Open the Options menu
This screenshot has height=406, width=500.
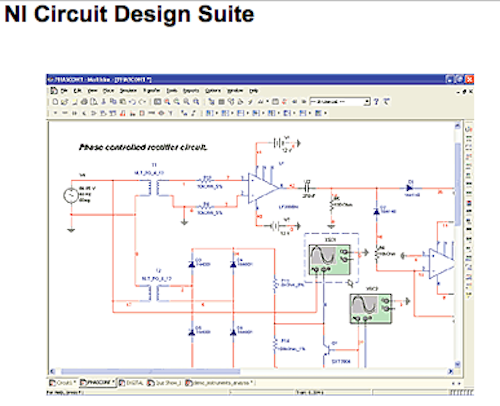213,91
